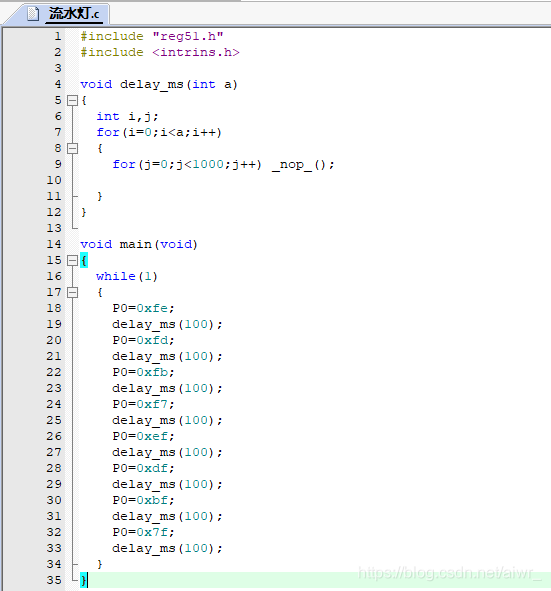Click the P0=0x7f; assignment
The image size is (551, 591).
[143, 533]
